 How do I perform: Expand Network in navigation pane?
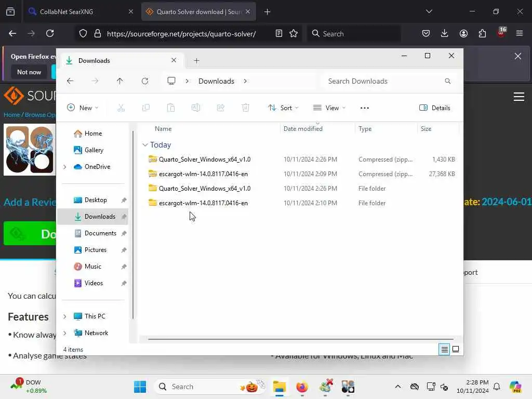click(65, 333)
